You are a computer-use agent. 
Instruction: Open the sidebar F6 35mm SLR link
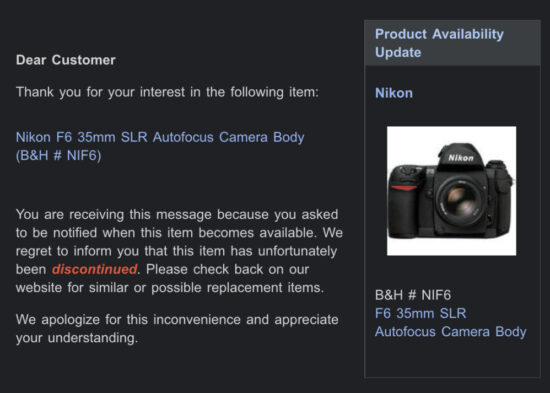421,313
